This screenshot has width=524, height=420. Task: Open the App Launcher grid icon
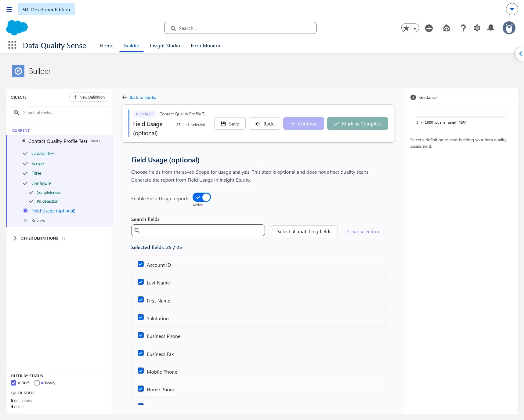coord(12,45)
